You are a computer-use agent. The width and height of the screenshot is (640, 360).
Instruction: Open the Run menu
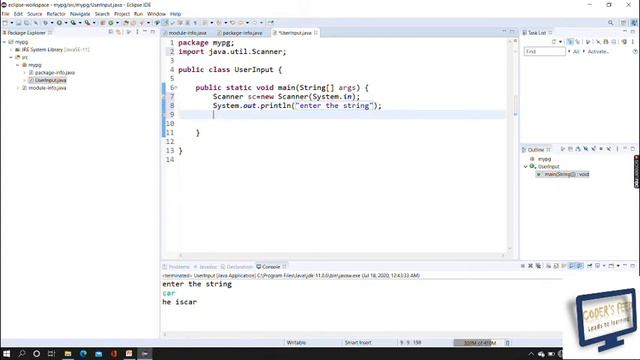coord(138,14)
